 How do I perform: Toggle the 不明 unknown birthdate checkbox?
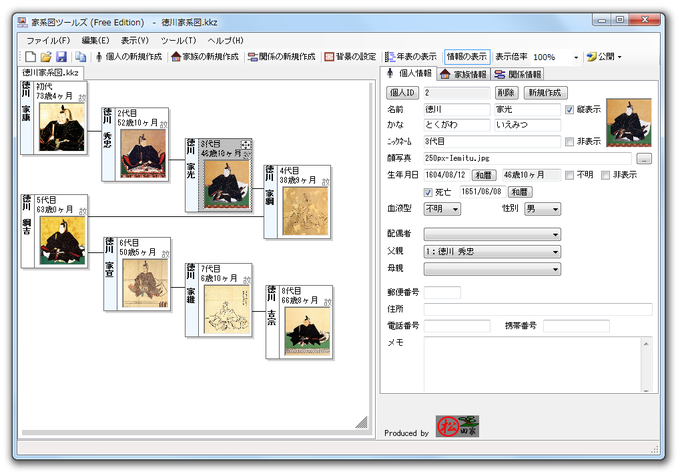coord(569,175)
